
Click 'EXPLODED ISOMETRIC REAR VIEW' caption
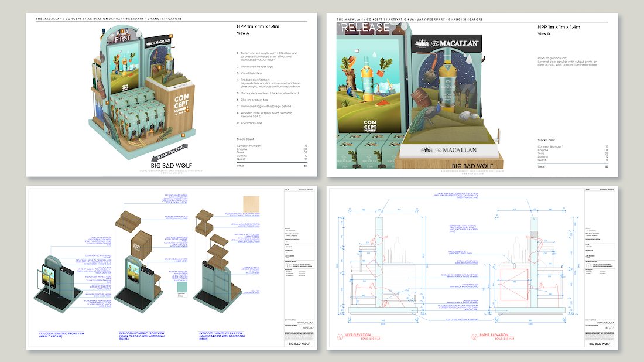tap(222, 335)
